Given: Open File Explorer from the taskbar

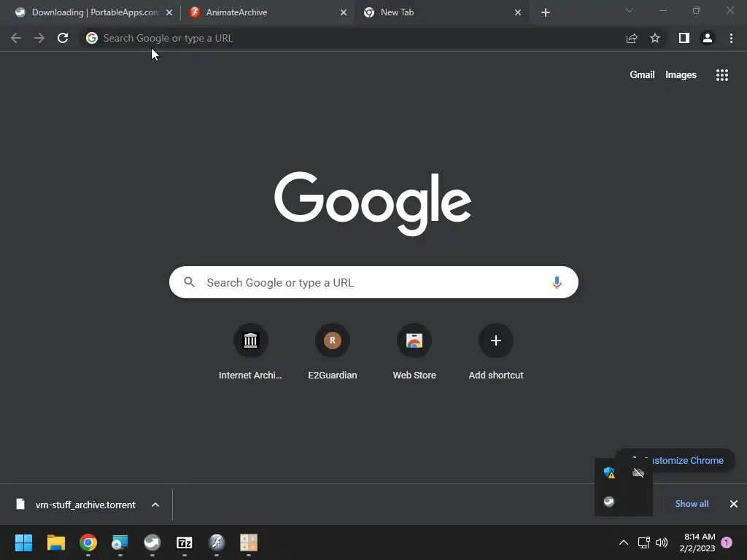Looking at the screenshot, I should [x=55, y=542].
